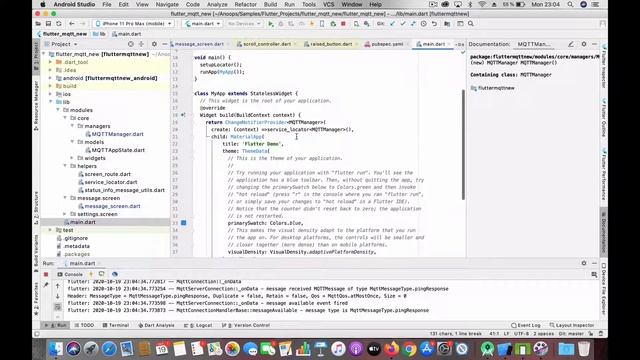This screenshot has width=640, height=360.
Task: Open the Layout Inspector
Action: (571, 325)
